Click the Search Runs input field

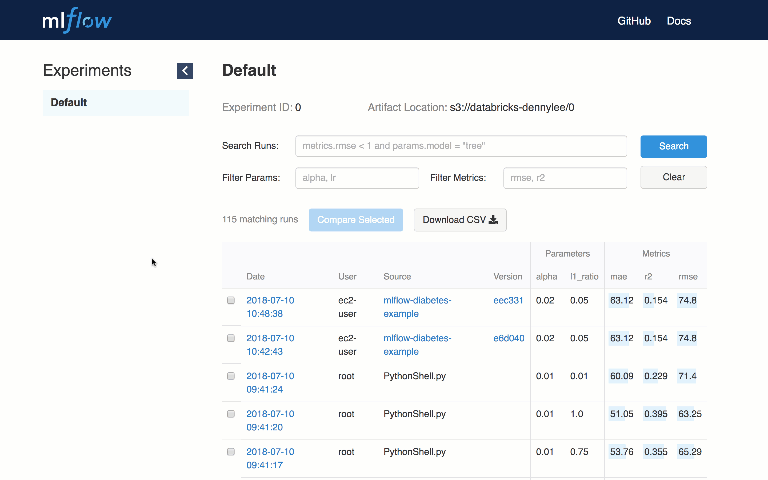point(461,146)
